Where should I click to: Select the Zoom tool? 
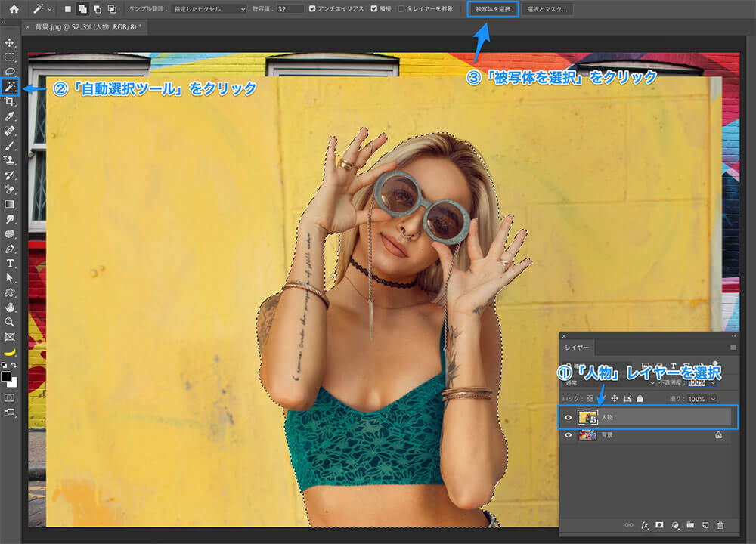(10, 322)
